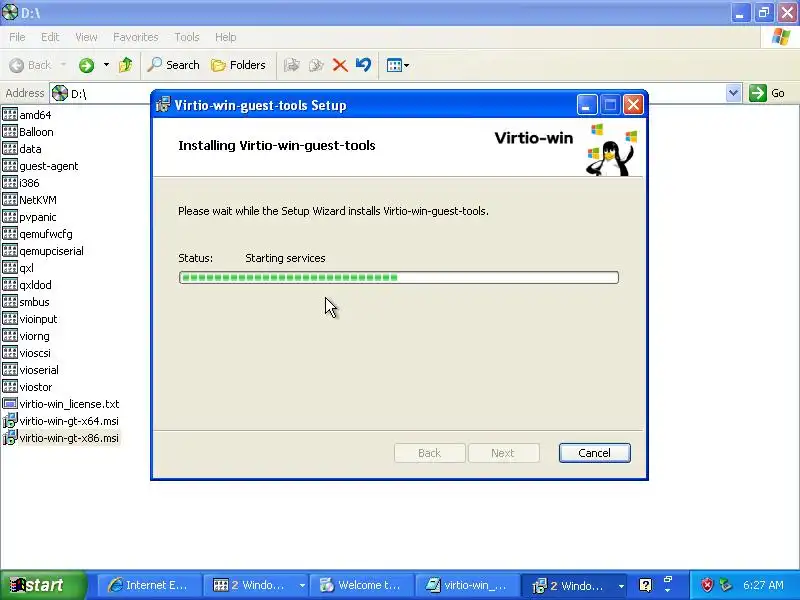Select the vioscsi folder
This screenshot has height=600, width=800.
point(27,353)
